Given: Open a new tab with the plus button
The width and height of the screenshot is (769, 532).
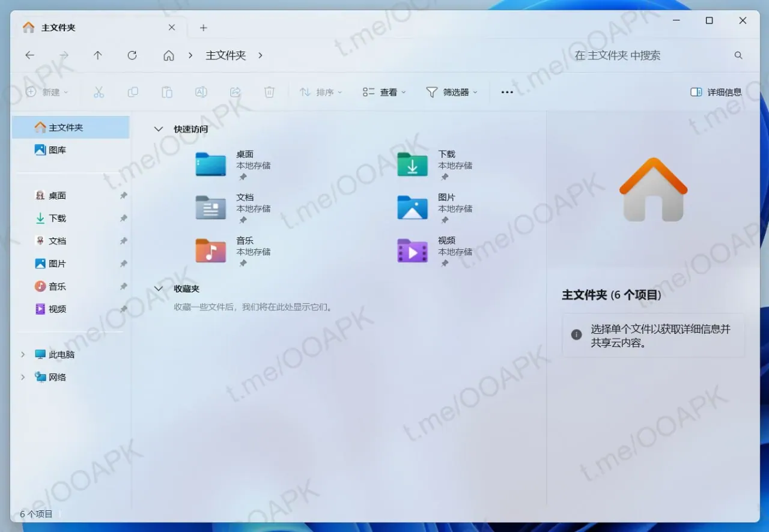Looking at the screenshot, I should point(203,28).
